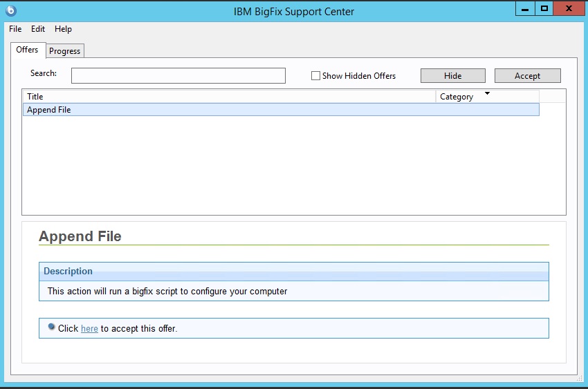The height and width of the screenshot is (389, 588).
Task: Maximize the Support Center window
Action: [x=544, y=8]
